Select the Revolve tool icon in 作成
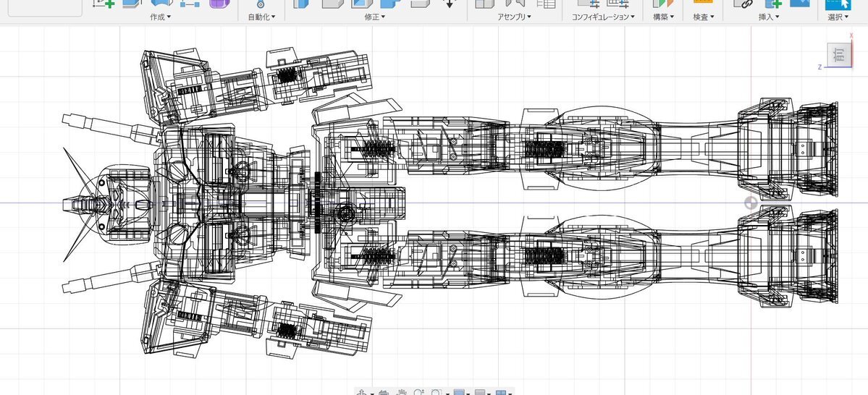This screenshot has height=395, width=868. (x=161, y=3)
